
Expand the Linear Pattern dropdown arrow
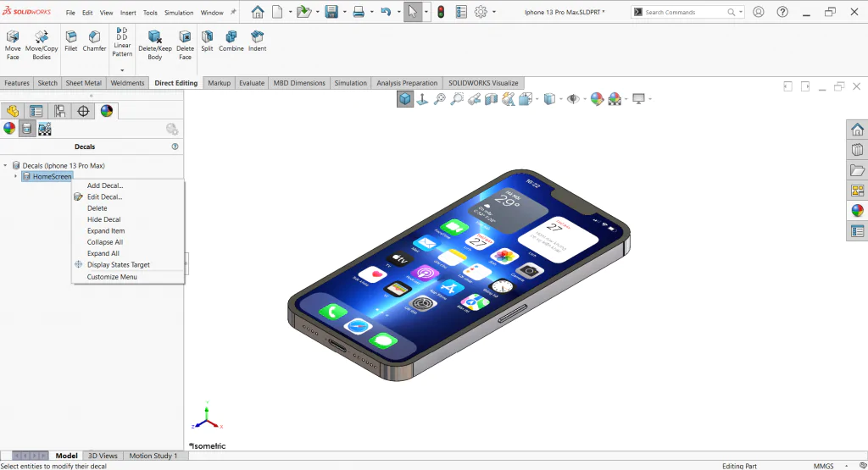point(122,70)
